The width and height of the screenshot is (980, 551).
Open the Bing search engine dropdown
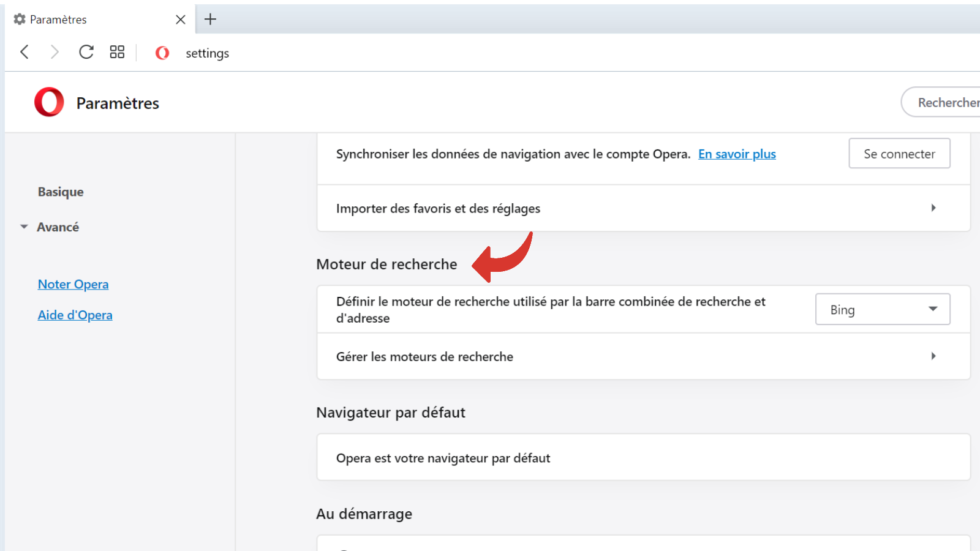pos(883,309)
